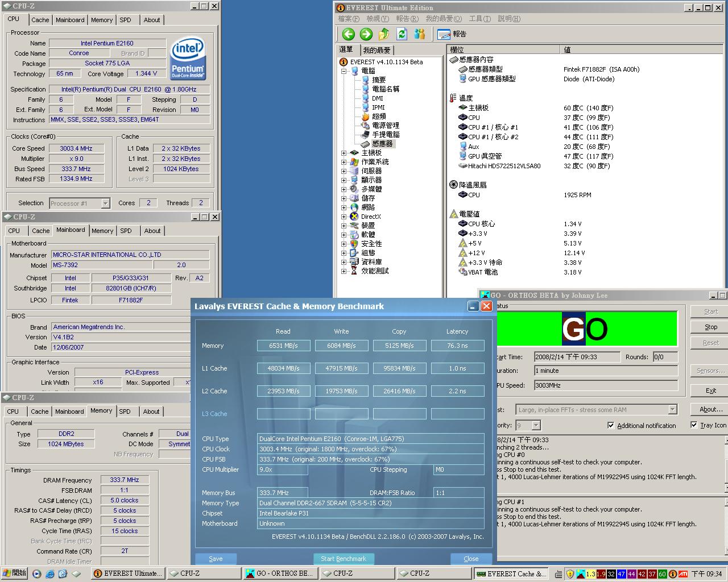728x582 pixels.
Task: Open ORTHOS test type dropdown 'Large, in-place FFTs'
Action: 673,410
